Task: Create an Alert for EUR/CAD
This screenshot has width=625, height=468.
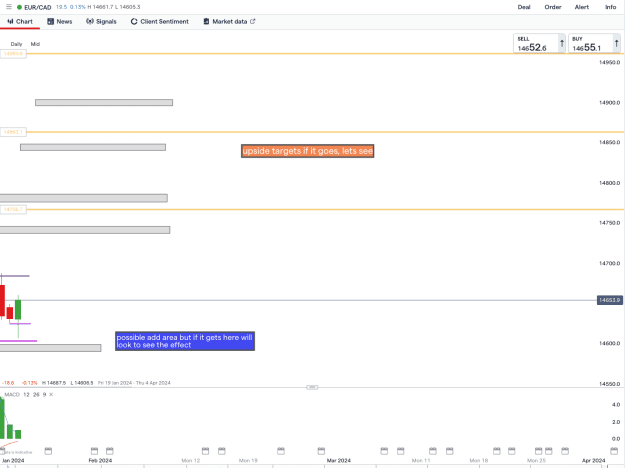Action: coord(582,7)
